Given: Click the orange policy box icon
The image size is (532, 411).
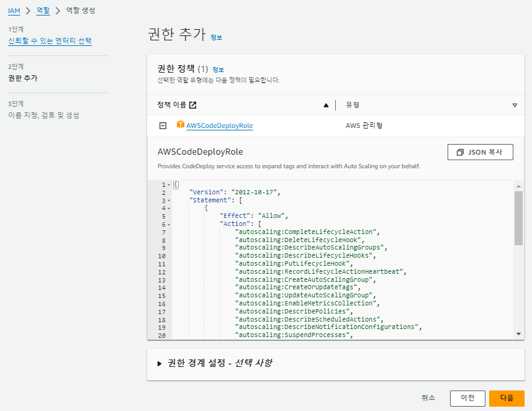Looking at the screenshot, I should pos(181,125).
